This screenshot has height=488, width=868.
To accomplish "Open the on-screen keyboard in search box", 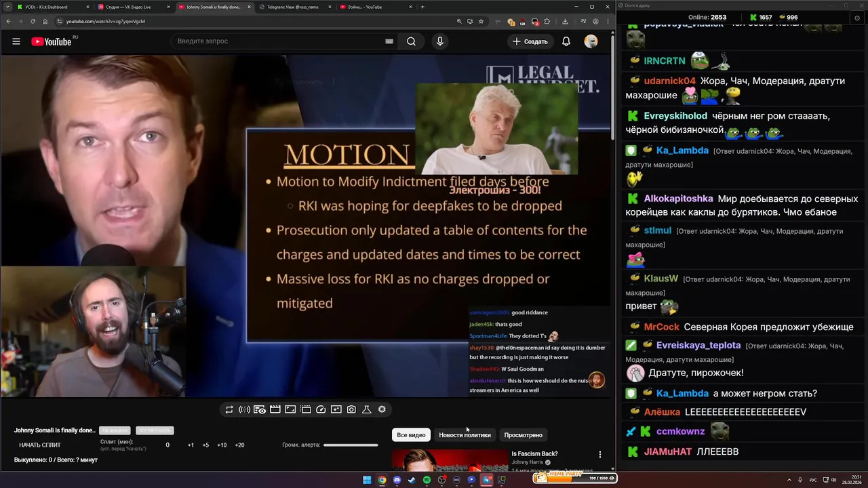I will 389,41.
